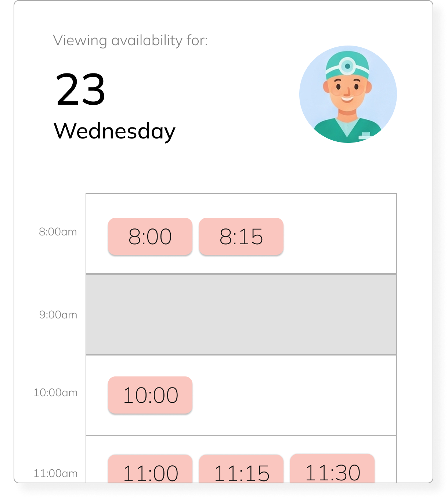Book the 10:00 time slot
The image size is (448, 498).
pyautogui.click(x=150, y=395)
